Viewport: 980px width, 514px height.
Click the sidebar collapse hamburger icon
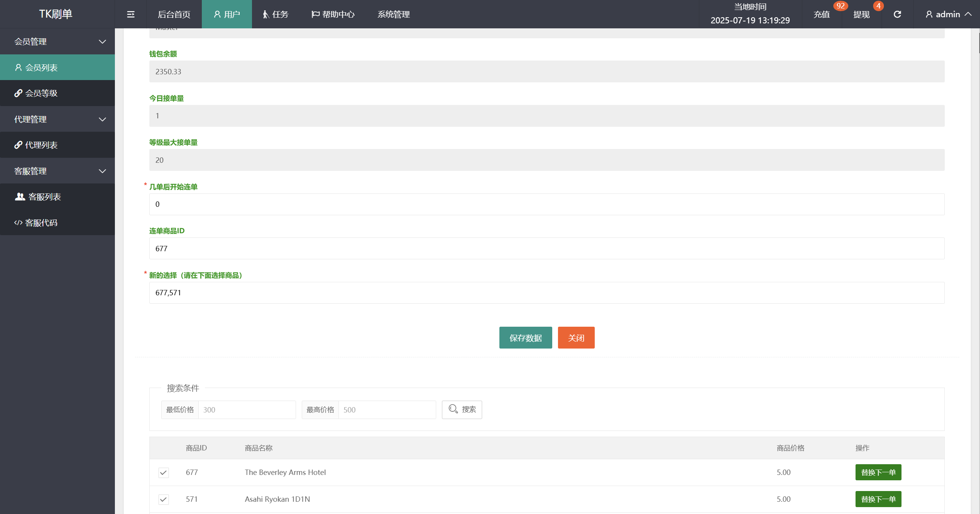(131, 14)
